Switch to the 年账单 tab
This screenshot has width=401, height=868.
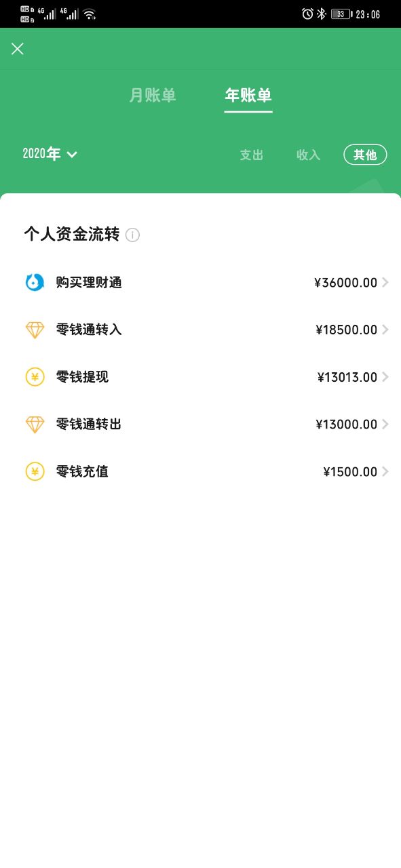[248, 96]
